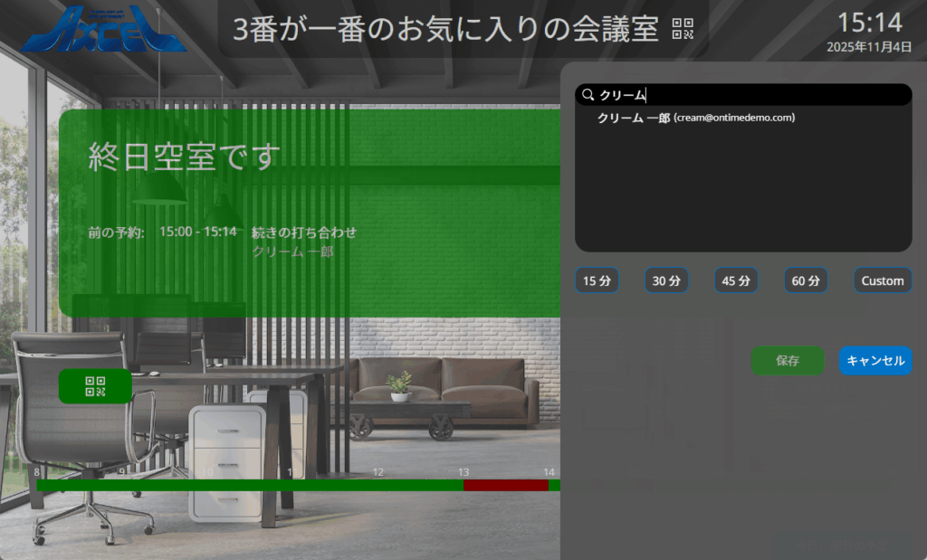This screenshot has height=560, width=927.
Task: Click the QR code icon beside room title
Action: tap(683, 29)
